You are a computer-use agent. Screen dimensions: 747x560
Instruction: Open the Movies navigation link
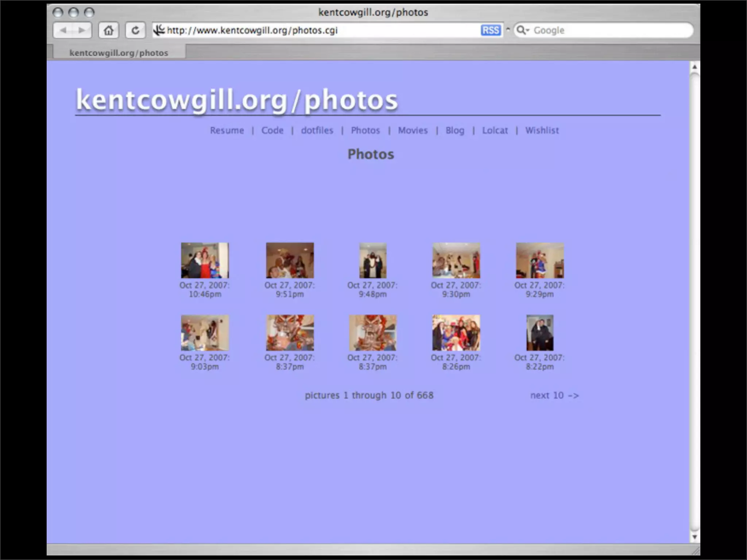(413, 130)
